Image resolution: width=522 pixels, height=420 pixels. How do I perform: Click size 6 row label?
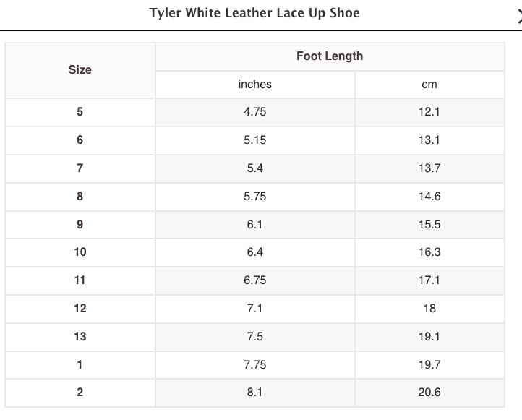[80, 140]
